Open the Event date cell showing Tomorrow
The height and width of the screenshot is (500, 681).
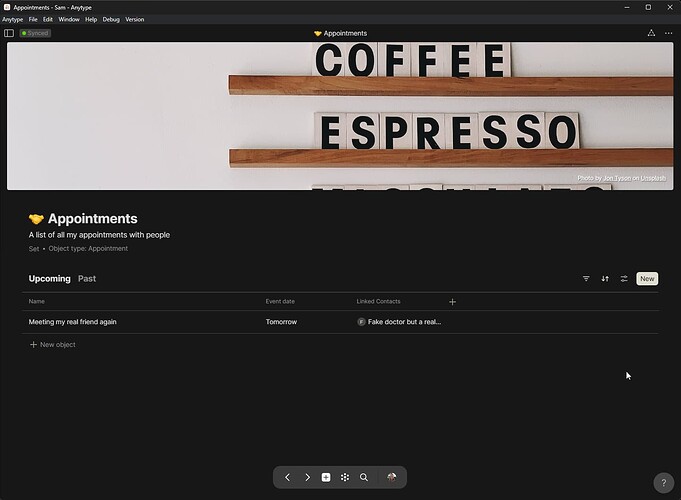click(x=281, y=322)
